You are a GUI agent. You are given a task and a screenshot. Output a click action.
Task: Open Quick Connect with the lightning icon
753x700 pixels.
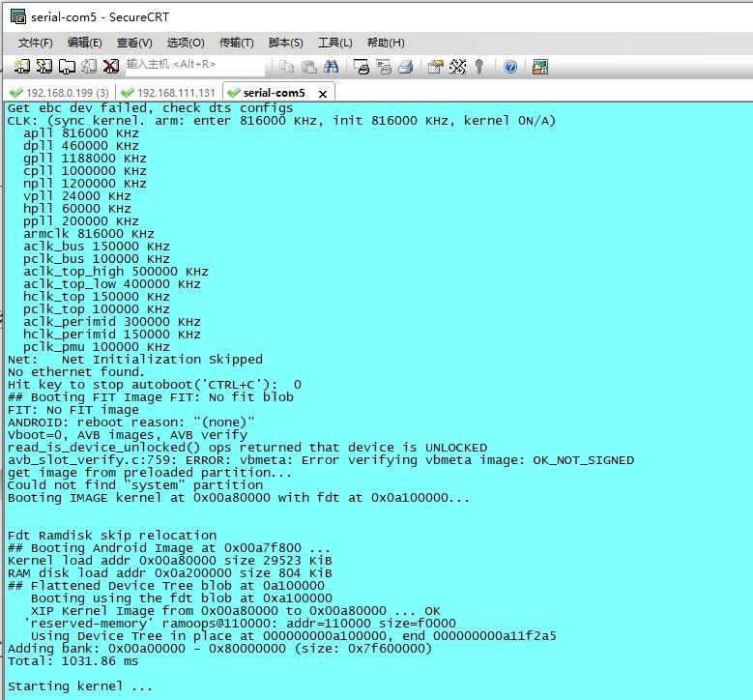pos(44,67)
